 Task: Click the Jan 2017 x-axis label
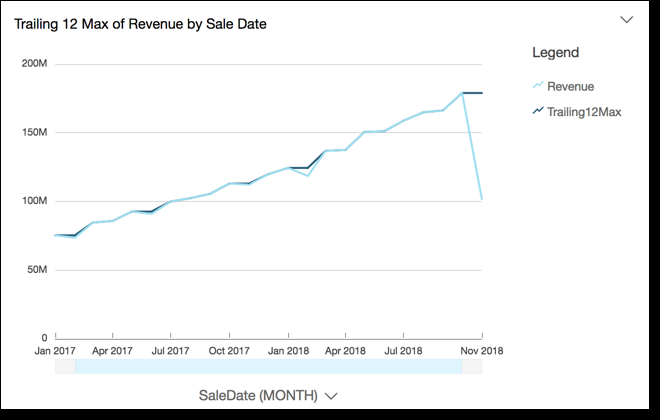[x=55, y=352]
